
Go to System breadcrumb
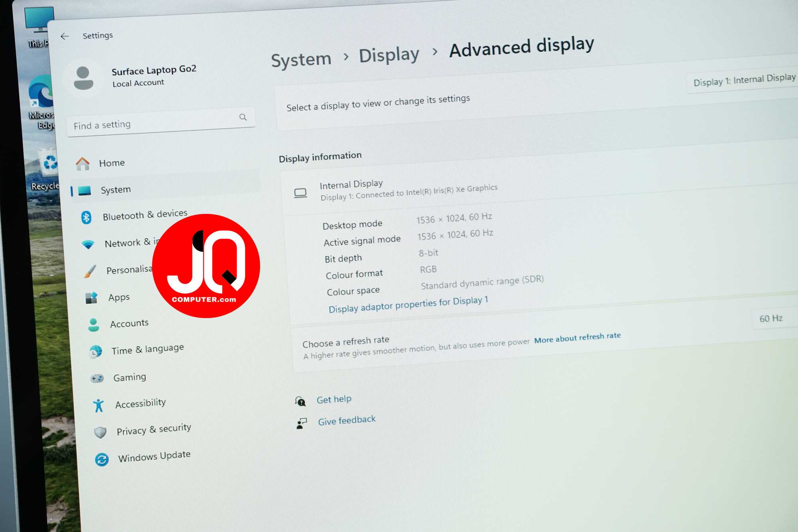[x=301, y=60]
